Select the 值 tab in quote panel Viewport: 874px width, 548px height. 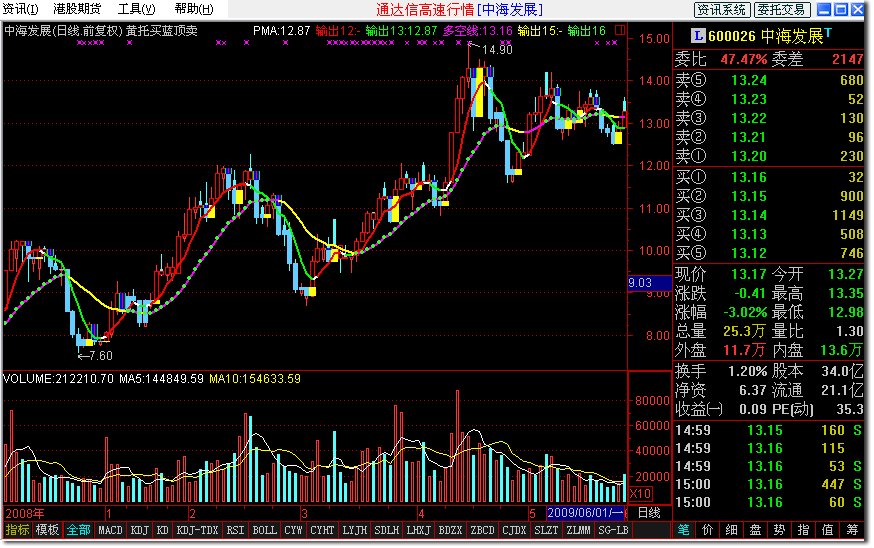[x=828, y=530]
